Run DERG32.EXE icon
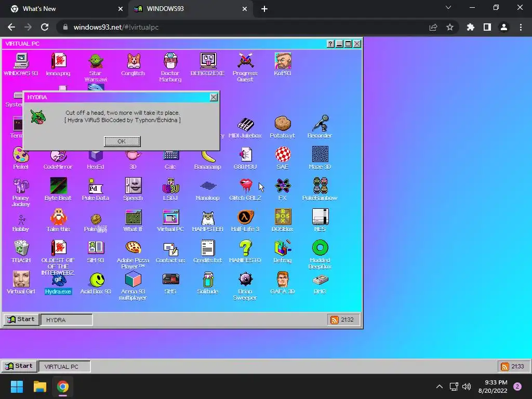 pyautogui.click(x=208, y=61)
